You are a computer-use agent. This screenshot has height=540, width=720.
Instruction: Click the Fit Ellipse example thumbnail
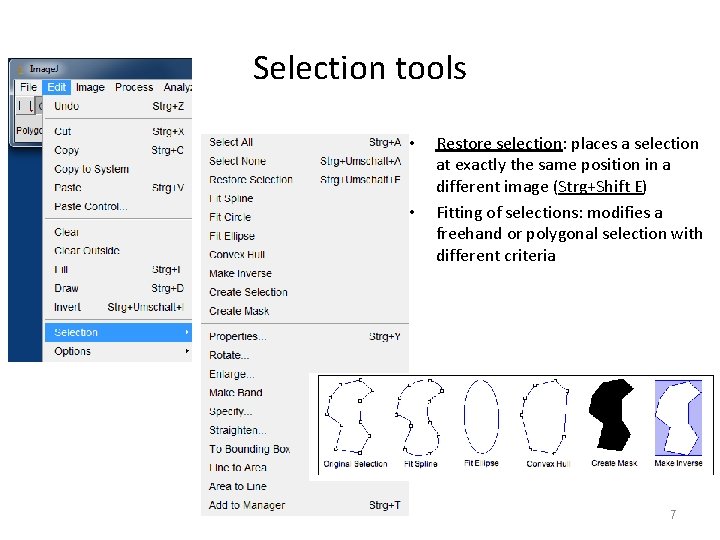point(481,416)
